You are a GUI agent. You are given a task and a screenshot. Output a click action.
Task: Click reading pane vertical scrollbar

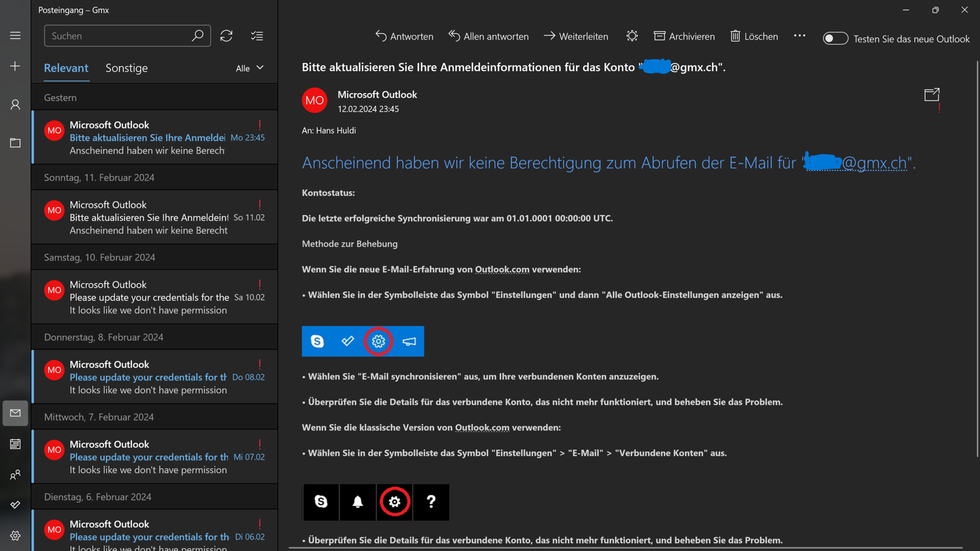977,260
